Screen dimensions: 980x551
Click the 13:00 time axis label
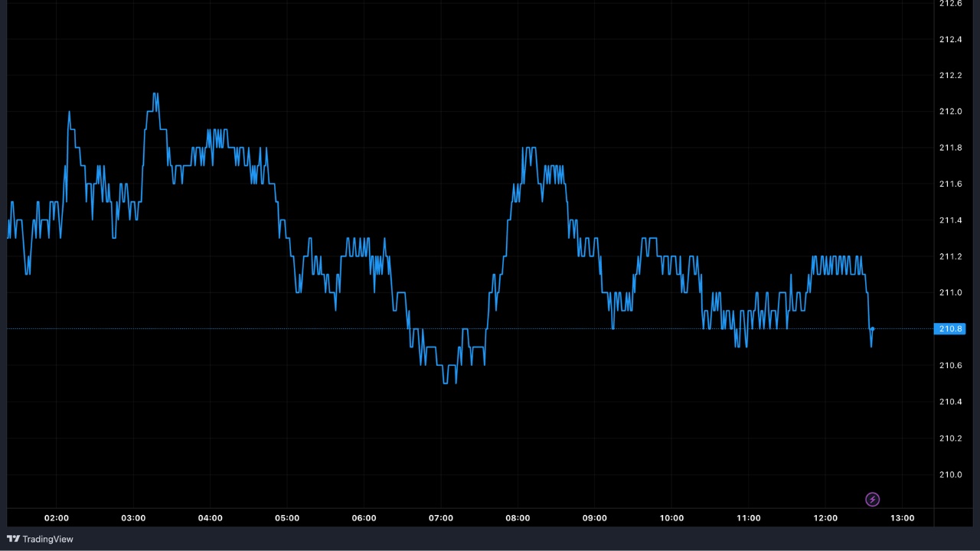coord(902,518)
